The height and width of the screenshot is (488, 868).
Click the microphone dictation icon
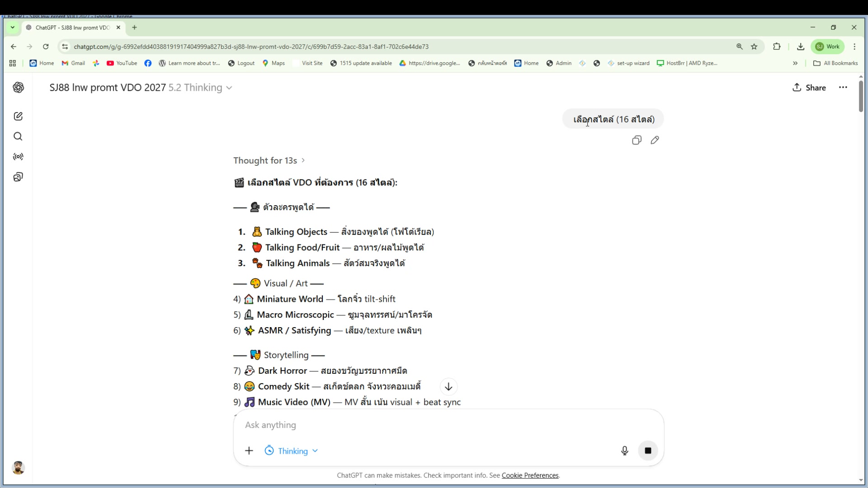tap(624, 450)
